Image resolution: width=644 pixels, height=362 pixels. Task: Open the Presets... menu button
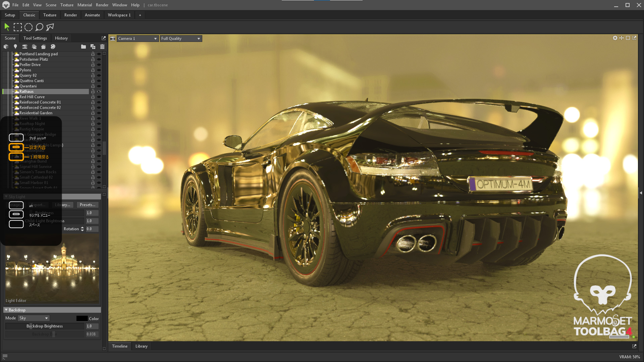(88, 205)
